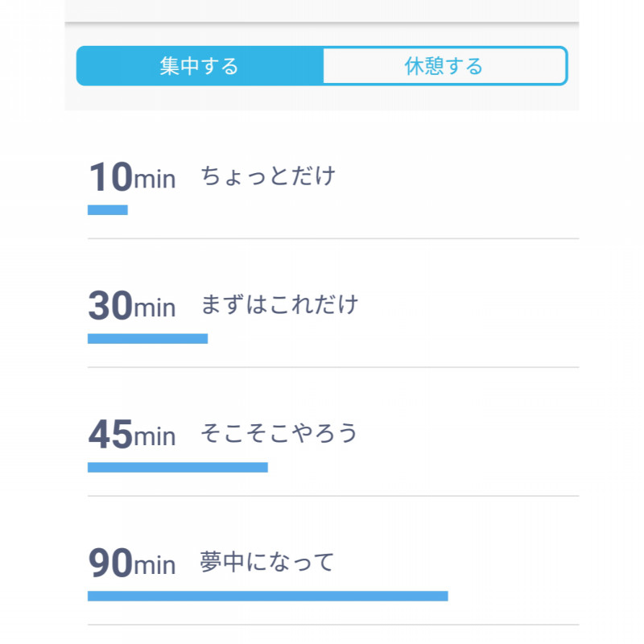The image size is (644, 644).
Task: Select the 10min timer heading
Action: coord(132,177)
